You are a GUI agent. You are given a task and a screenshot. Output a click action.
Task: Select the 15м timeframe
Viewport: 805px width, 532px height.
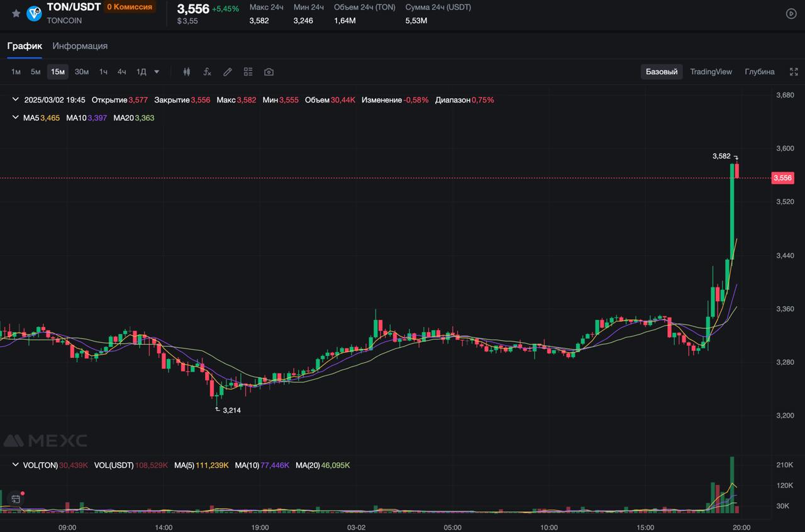click(x=58, y=72)
